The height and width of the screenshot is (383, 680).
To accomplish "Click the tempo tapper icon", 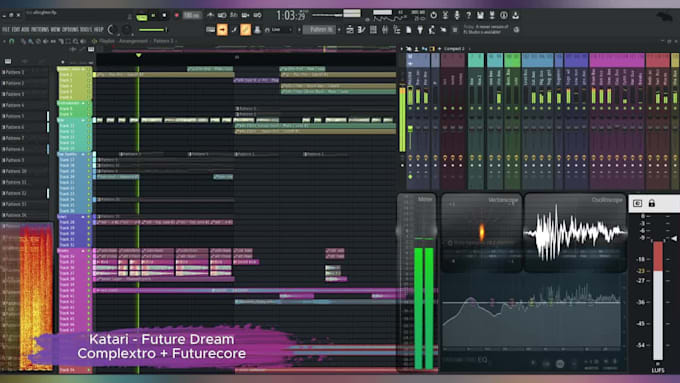I will (x=432, y=29).
